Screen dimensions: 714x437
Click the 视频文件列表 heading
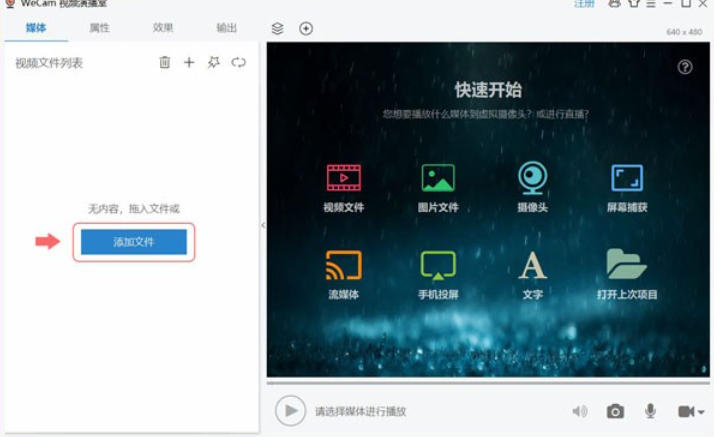49,63
